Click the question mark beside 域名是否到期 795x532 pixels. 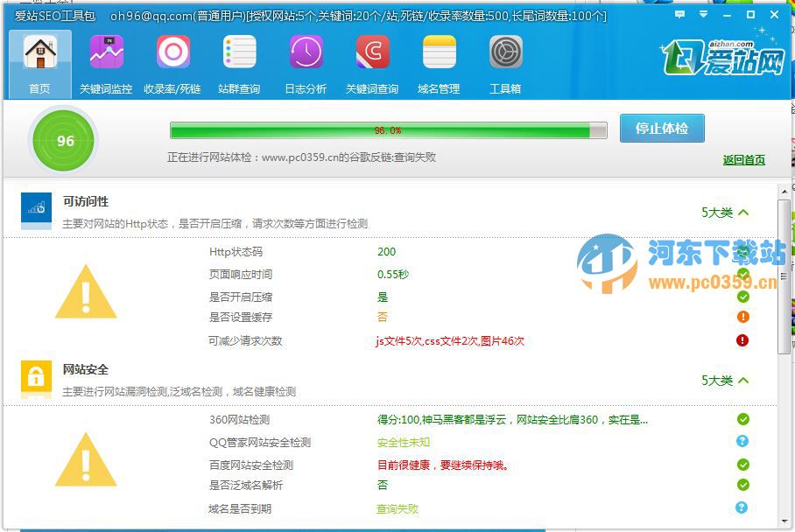click(x=742, y=507)
